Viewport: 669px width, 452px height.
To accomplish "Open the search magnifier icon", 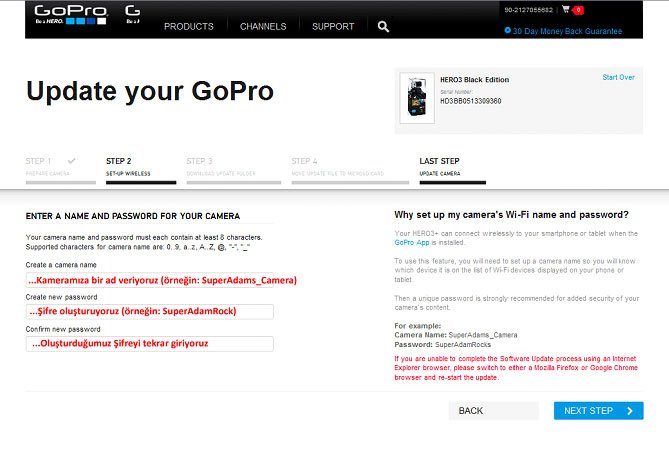I will click(x=383, y=26).
